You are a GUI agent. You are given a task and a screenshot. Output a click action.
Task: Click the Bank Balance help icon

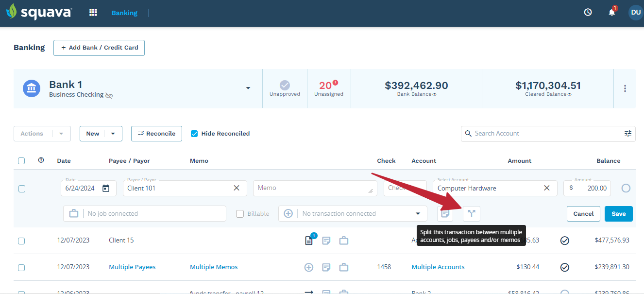[x=434, y=95]
